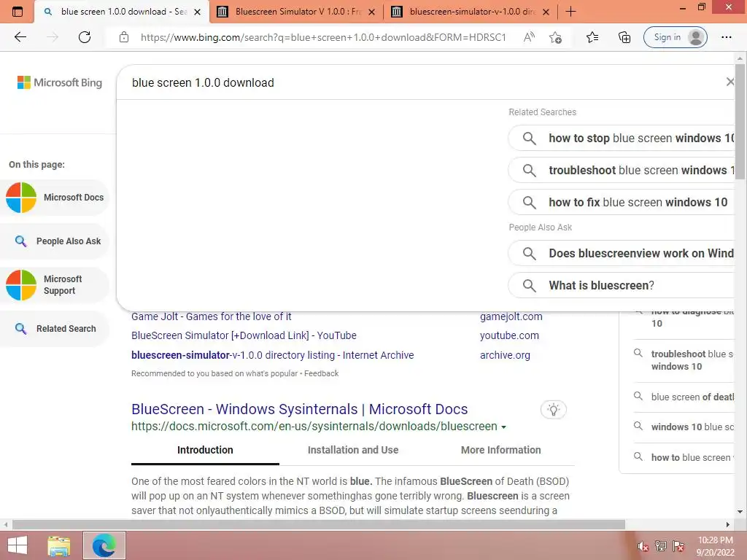Switch to bluescreen-simulator-v-1.0.0 directory tab
The image size is (747, 560).
click(x=471, y=12)
